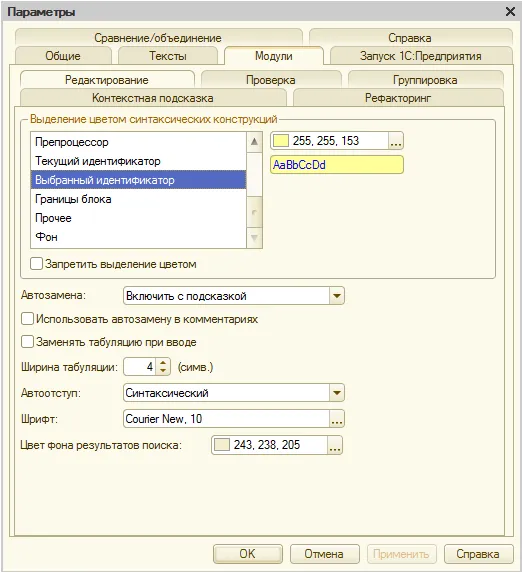Open help with bottom Справка button

(478, 554)
